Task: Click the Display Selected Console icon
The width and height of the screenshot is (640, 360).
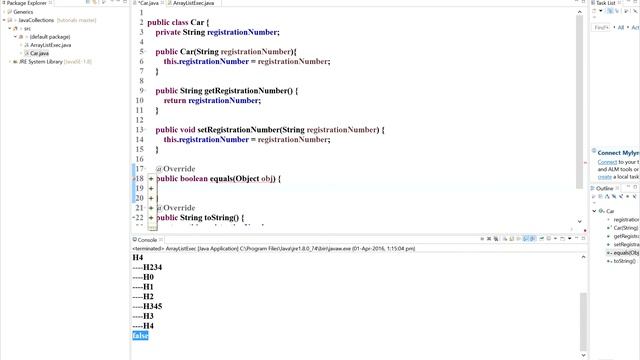Action: click(x=549, y=239)
